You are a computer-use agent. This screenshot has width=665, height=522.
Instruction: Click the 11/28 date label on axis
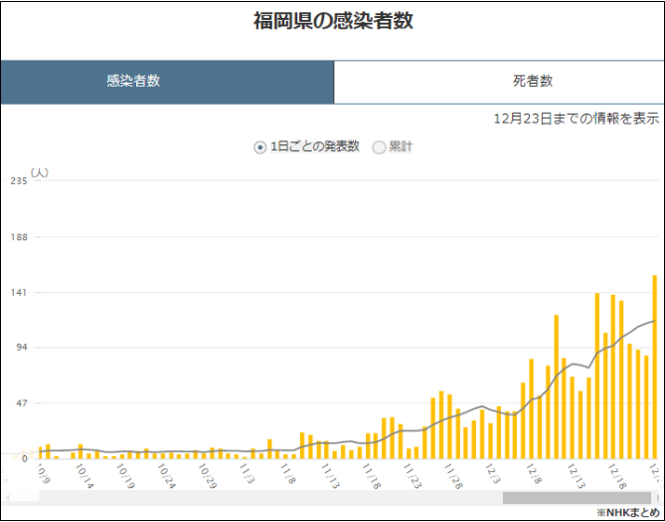453,477
